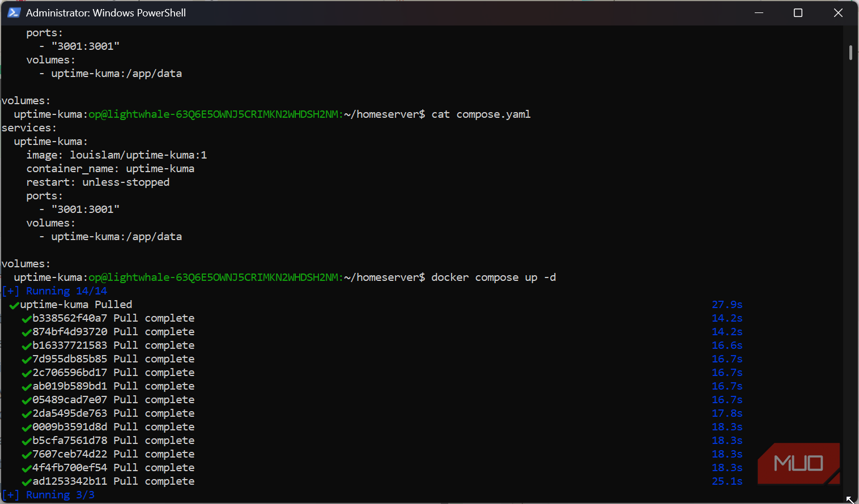Click layer 7d955db85b85 Pull complete

click(x=113, y=359)
